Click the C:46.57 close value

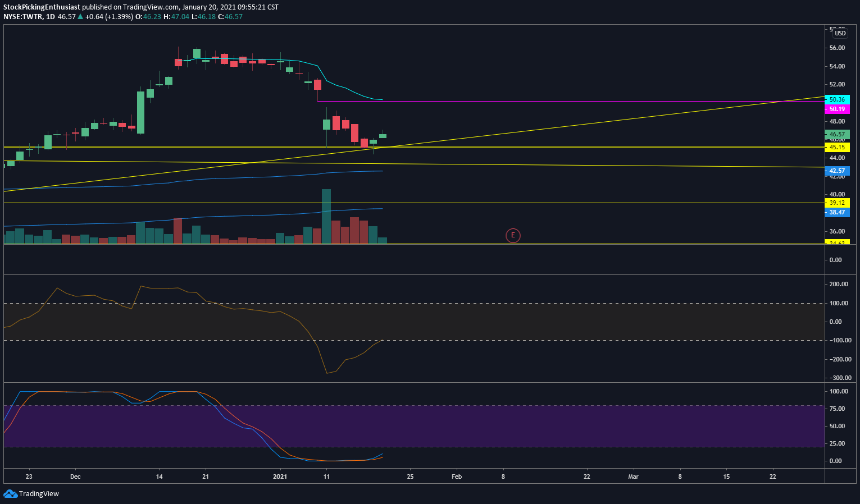(x=230, y=17)
